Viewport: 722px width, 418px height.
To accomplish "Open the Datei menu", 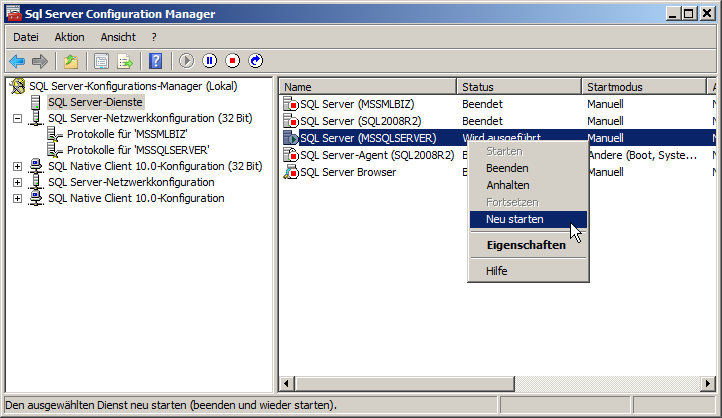I will point(26,37).
